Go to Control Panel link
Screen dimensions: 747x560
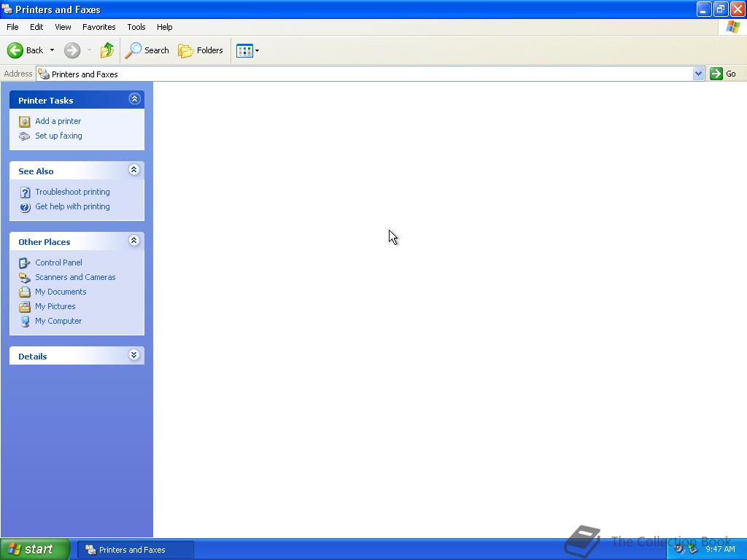point(58,262)
